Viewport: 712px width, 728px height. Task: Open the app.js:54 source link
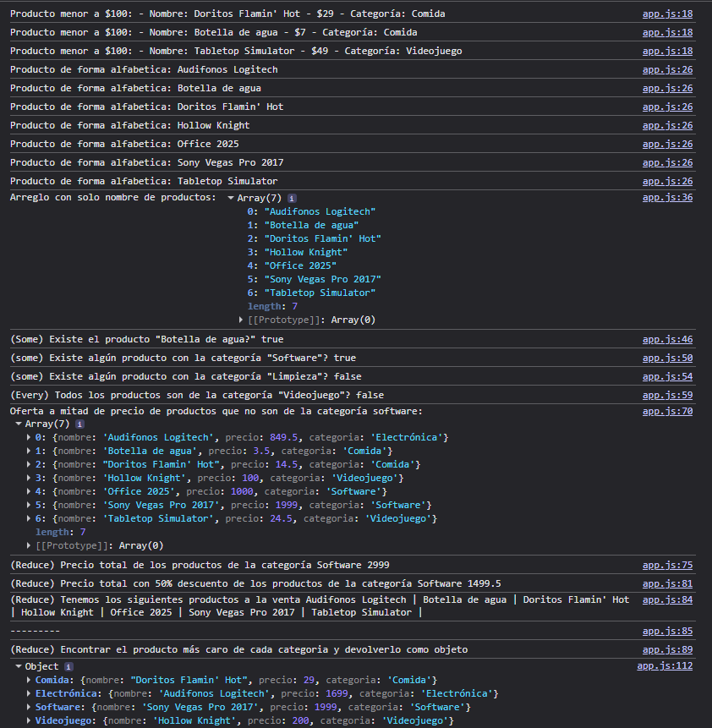pos(667,376)
